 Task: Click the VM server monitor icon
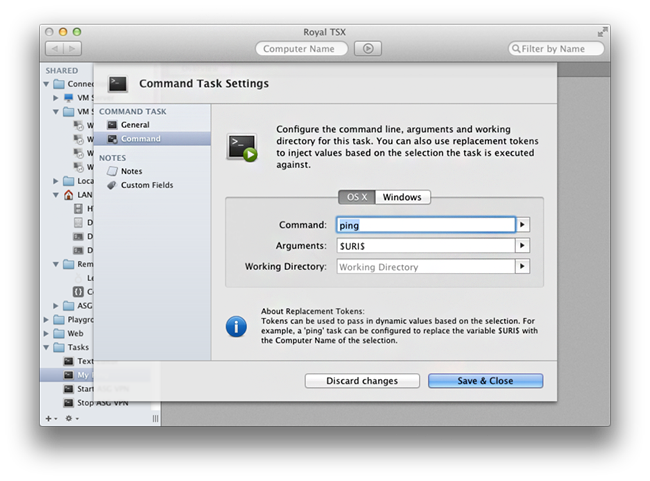point(68,98)
